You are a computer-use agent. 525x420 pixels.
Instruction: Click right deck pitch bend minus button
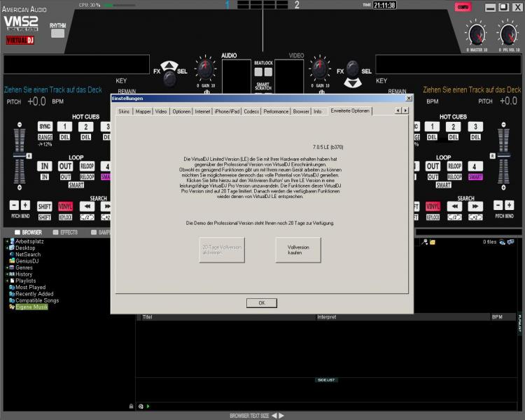click(498, 205)
